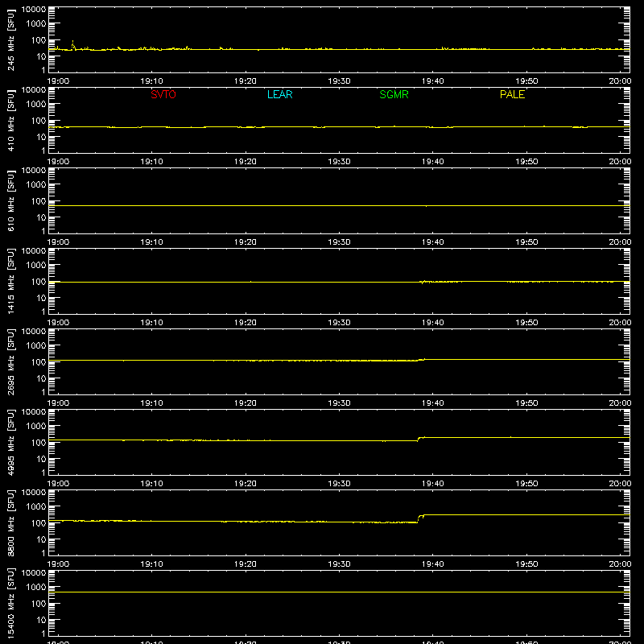Select the 8800 MHz [SFU] axis title
This screenshot has width=644, height=644.
[x=10, y=522]
